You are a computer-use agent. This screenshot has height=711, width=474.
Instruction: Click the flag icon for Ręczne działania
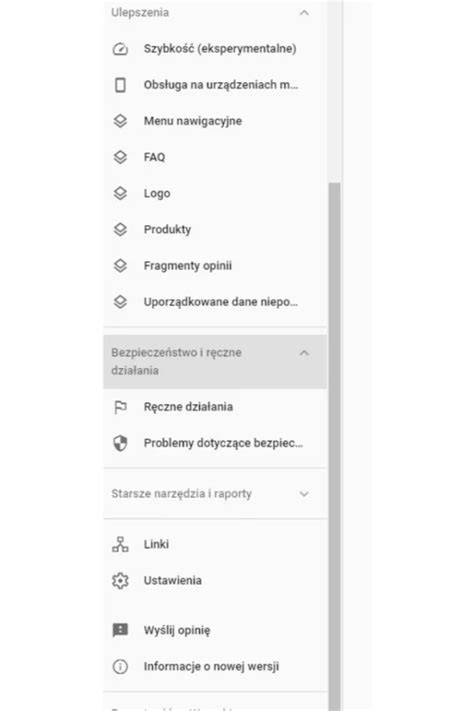[120, 407]
